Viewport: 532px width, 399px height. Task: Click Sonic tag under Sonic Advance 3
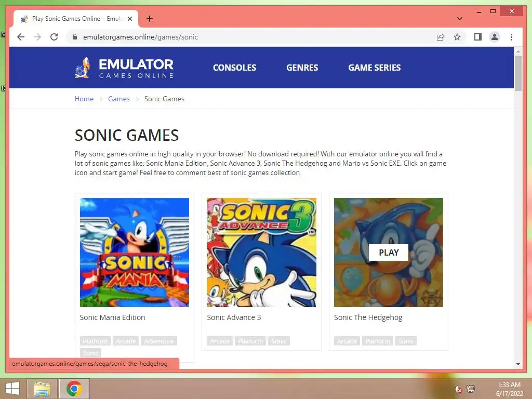tap(279, 341)
